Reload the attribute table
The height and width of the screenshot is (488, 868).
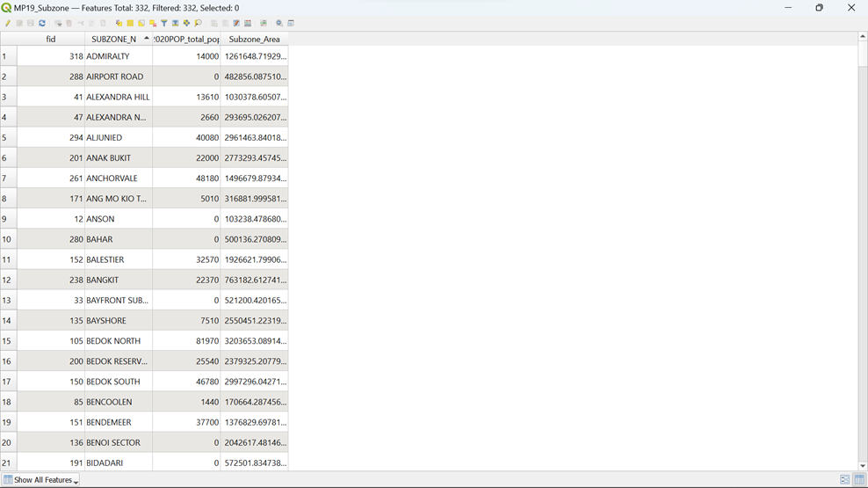tap(41, 24)
